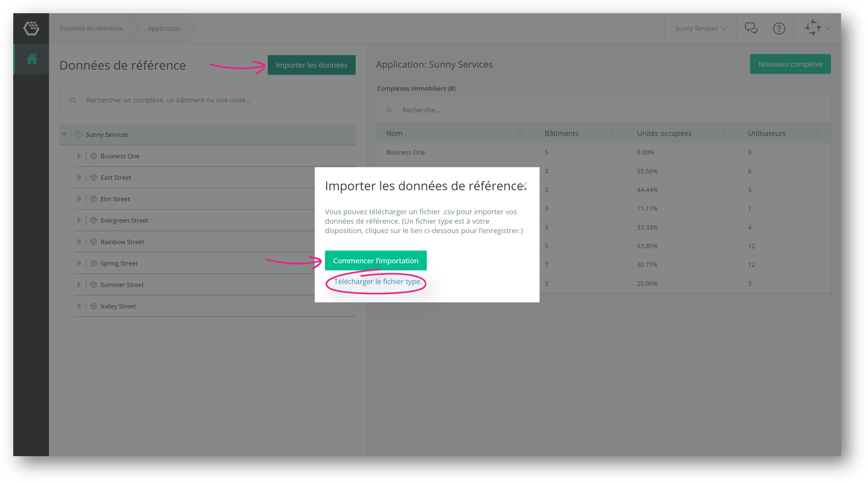The height and width of the screenshot is (483, 868).
Task: Select Valley Street in the tree
Action: click(118, 306)
